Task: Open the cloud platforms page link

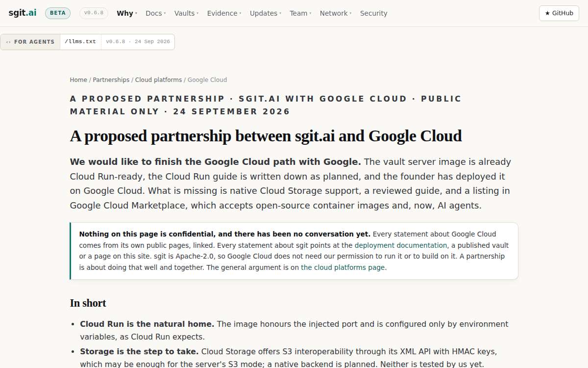Action: pyautogui.click(x=343, y=267)
